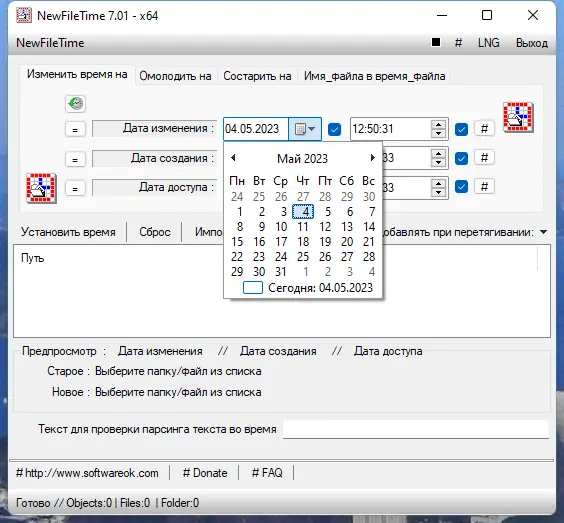Increase time with up spinner for Дата создания

pos(438,154)
